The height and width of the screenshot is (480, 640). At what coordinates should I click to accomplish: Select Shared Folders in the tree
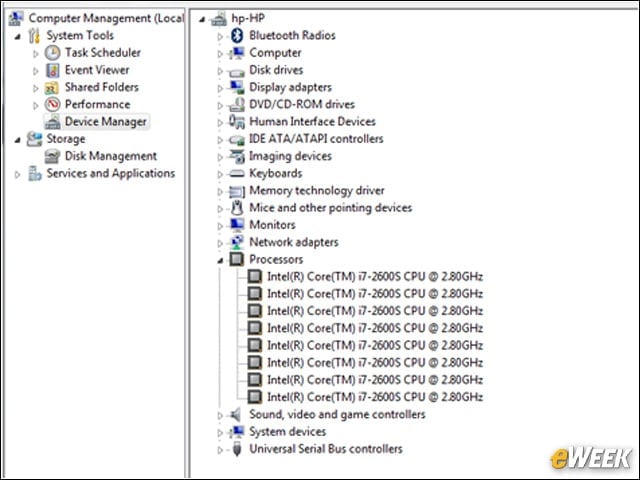coord(102,87)
